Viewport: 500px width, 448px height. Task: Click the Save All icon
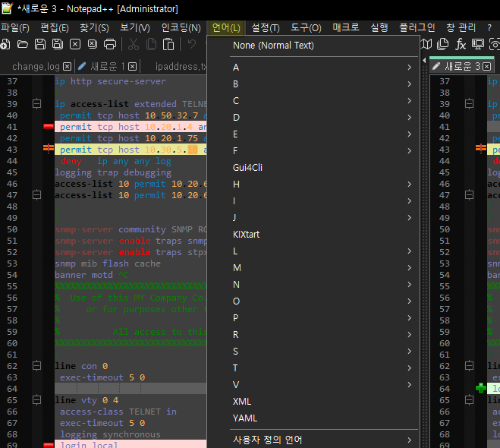[58, 44]
